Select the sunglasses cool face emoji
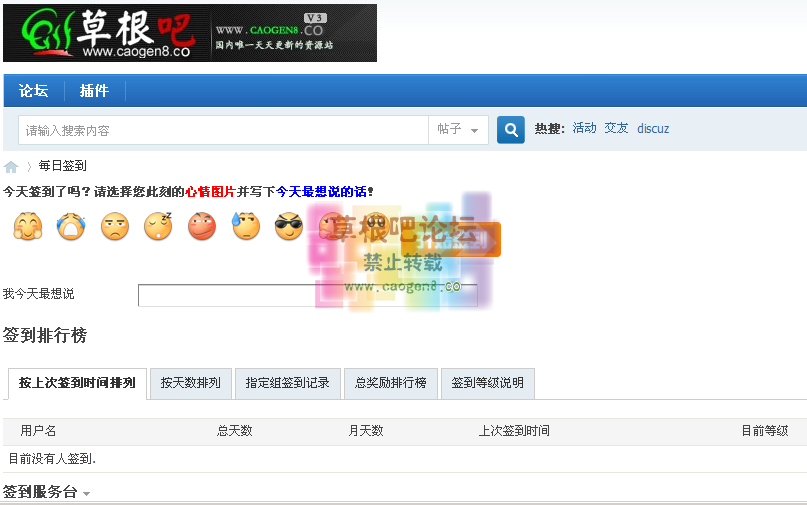Screen dimensions: 807x505 (x=289, y=227)
